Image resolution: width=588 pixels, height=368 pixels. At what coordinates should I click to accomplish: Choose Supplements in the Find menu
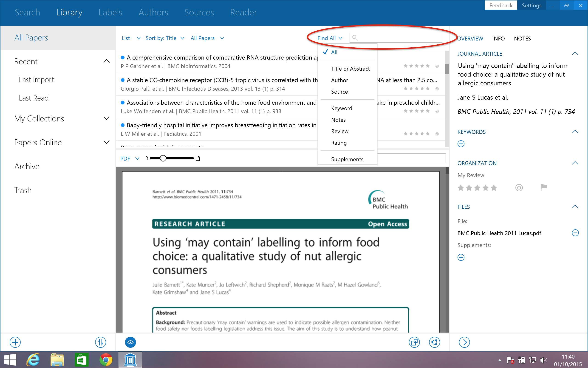(348, 159)
